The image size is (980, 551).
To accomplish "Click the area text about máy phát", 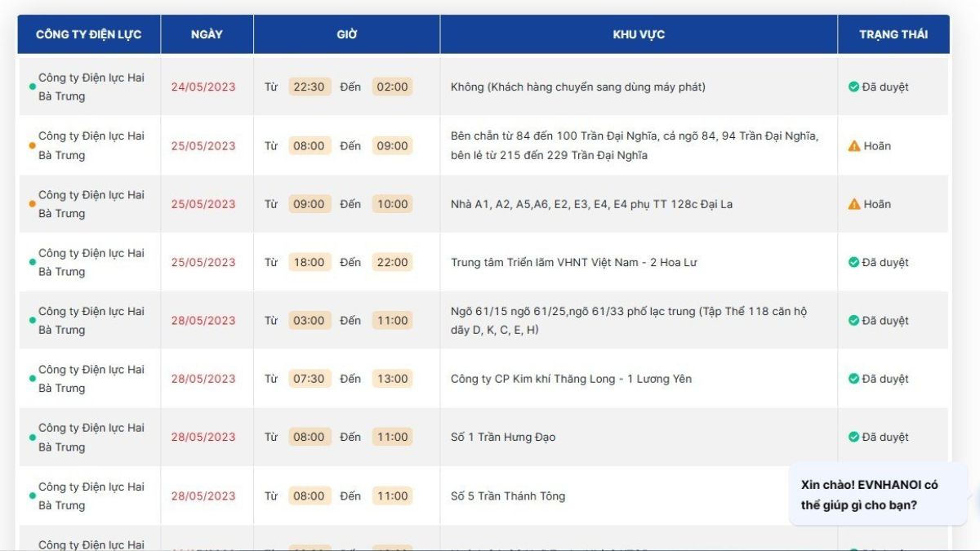I will pos(578,87).
